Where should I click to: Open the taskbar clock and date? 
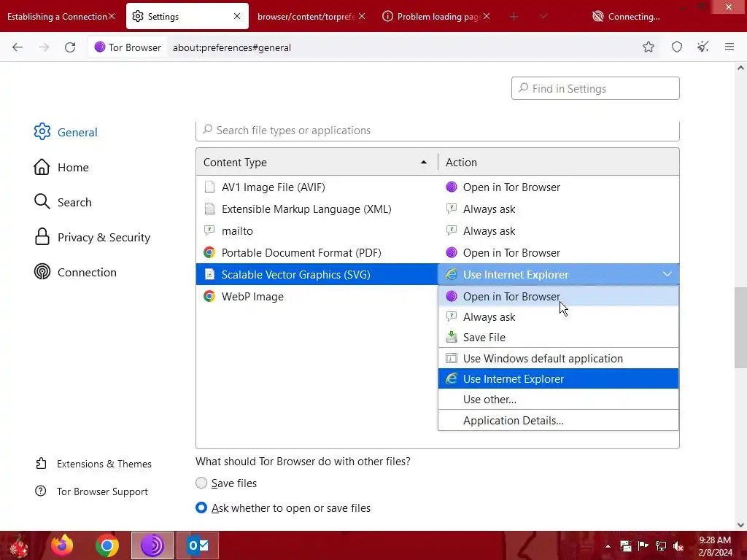point(715,546)
